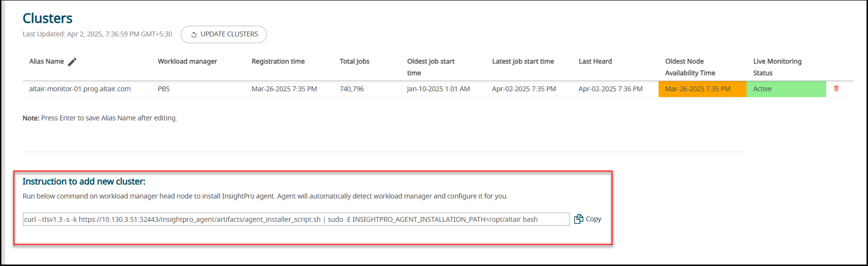Click the 740,796 total jobs value
Image resolution: width=868 pixels, height=266 pixels.
[x=351, y=89]
